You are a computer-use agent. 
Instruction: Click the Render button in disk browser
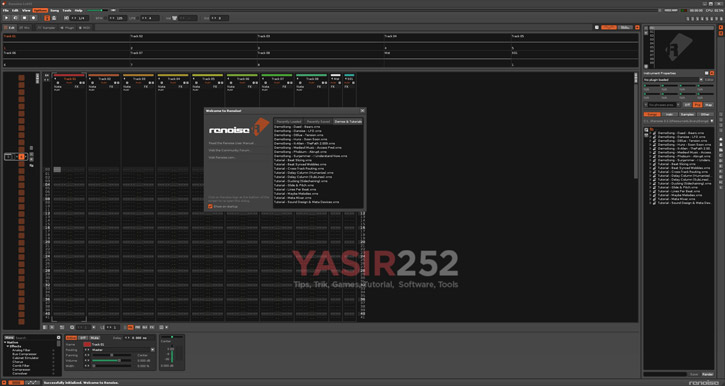pos(708,374)
